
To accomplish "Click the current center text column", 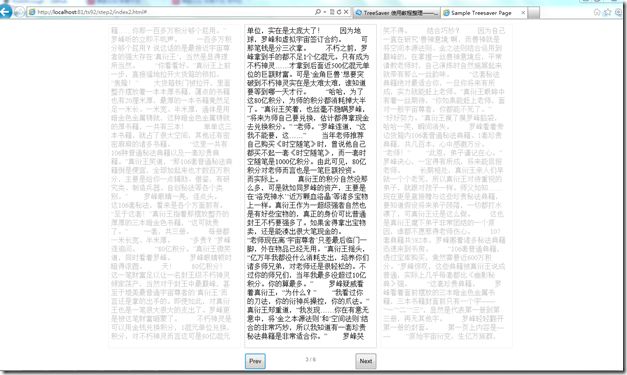I will (x=310, y=186).
